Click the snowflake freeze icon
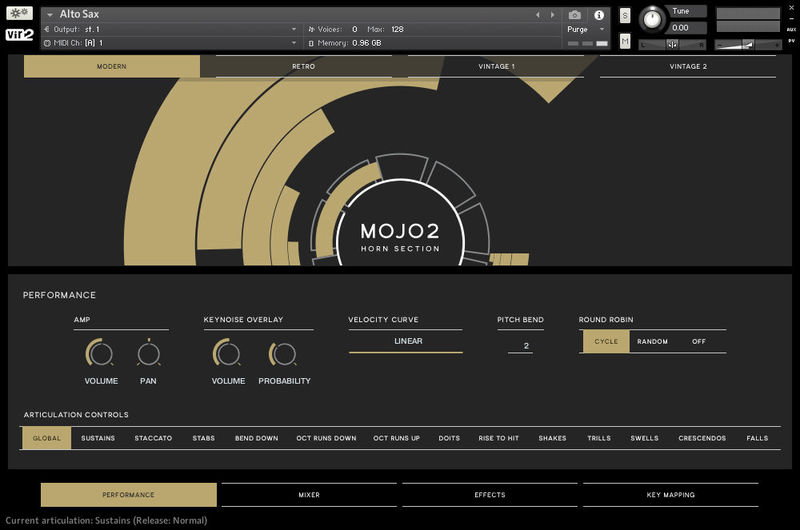 [x=20, y=14]
